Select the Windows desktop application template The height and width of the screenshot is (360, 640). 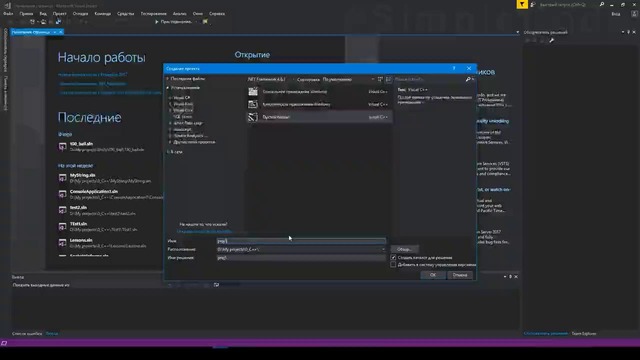319,104
